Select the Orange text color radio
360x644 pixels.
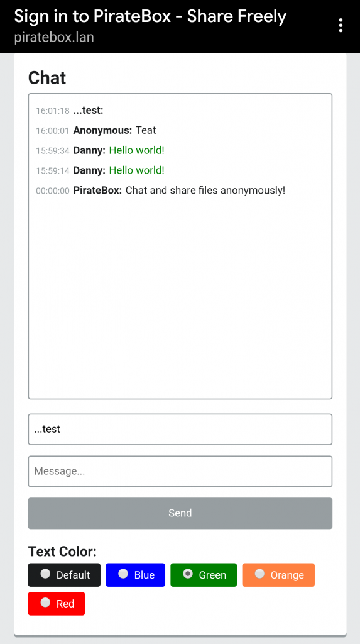pyautogui.click(x=259, y=574)
